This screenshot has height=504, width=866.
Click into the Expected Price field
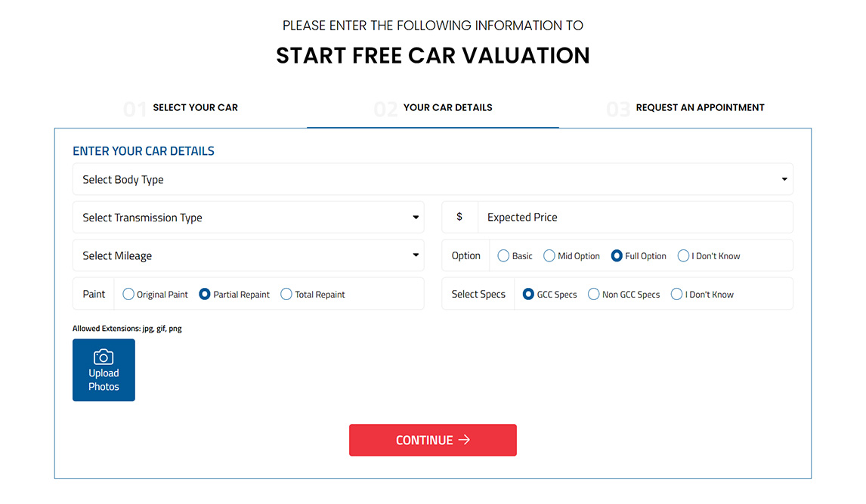pyautogui.click(x=635, y=217)
